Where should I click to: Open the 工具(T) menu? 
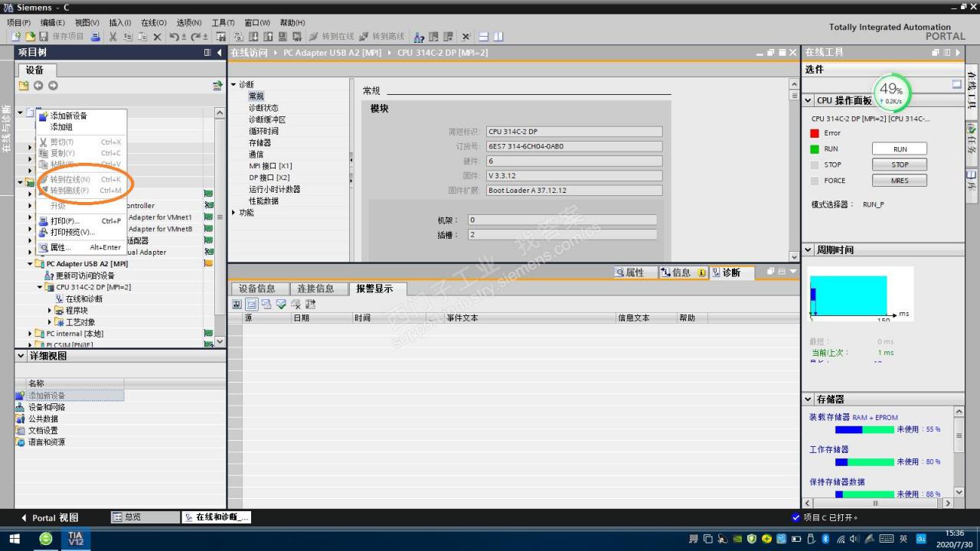coord(223,23)
